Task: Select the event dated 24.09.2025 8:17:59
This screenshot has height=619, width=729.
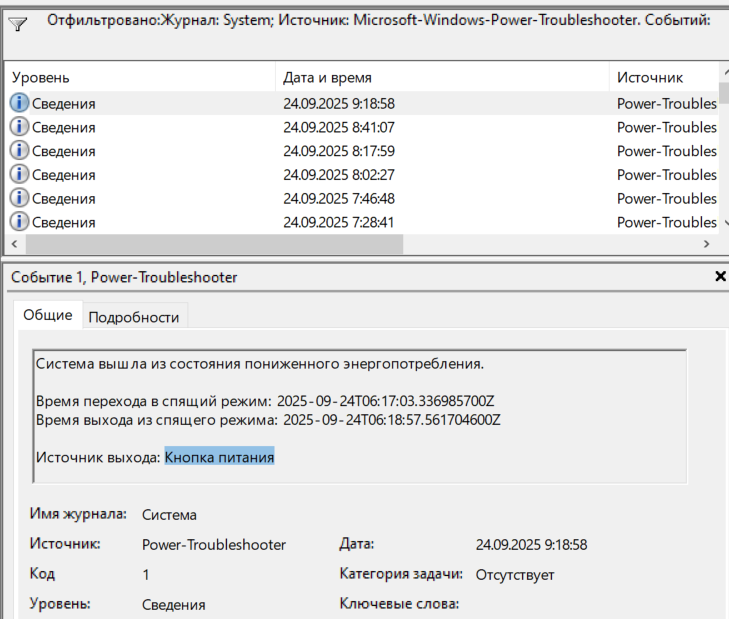Action: [361, 151]
